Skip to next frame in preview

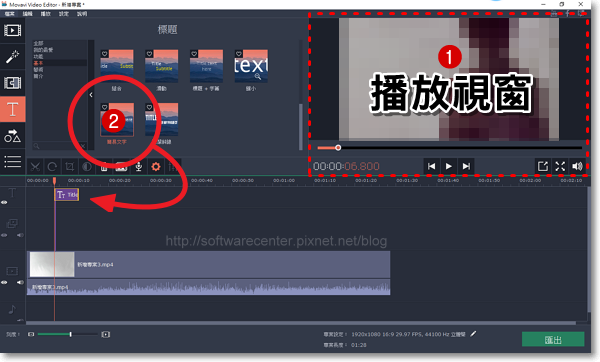pyautogui.click(x=466, y=166)
